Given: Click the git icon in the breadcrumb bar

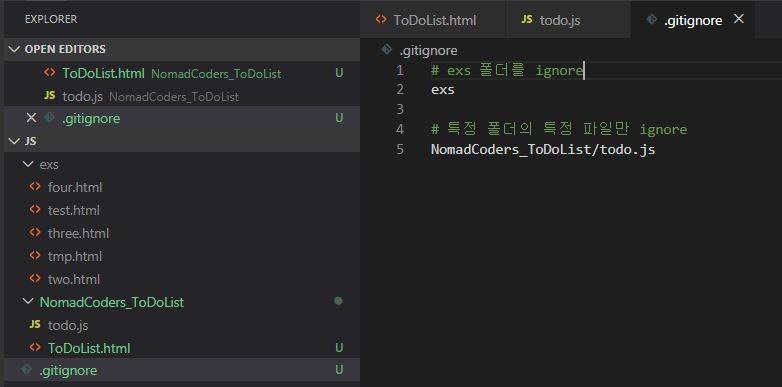Looking at the screenshot, I should 386,50.
